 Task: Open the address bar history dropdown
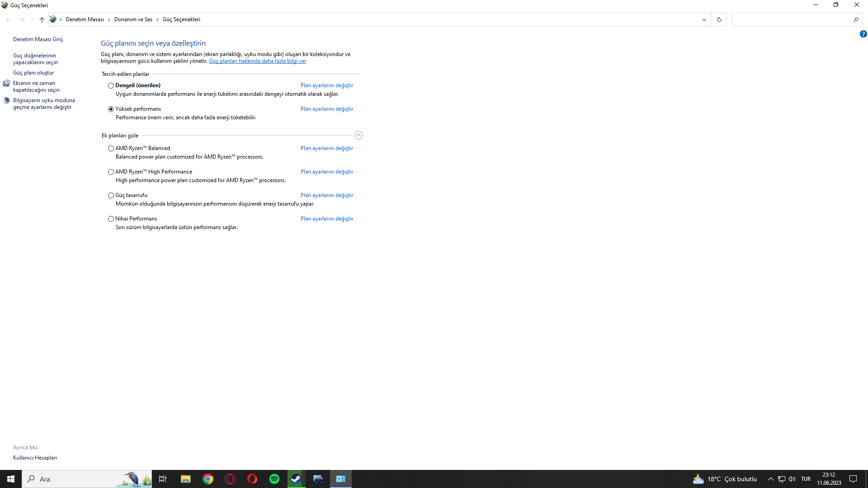704,19
